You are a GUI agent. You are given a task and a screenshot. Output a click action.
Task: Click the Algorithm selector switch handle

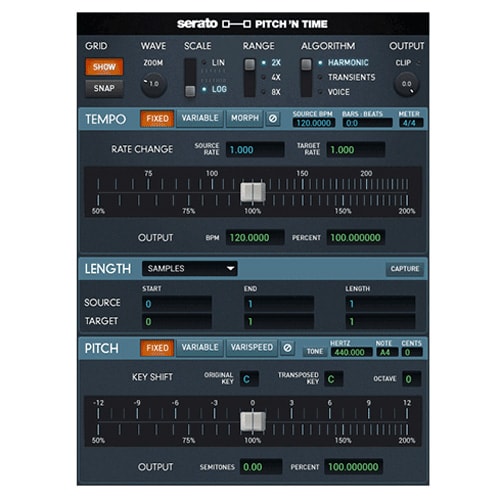click(x=306, y=64)
